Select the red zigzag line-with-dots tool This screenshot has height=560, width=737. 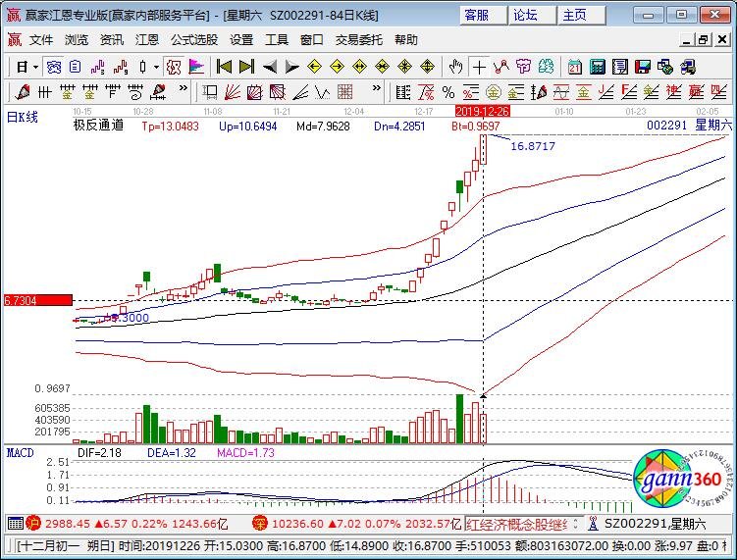click(x=501, y=67)
